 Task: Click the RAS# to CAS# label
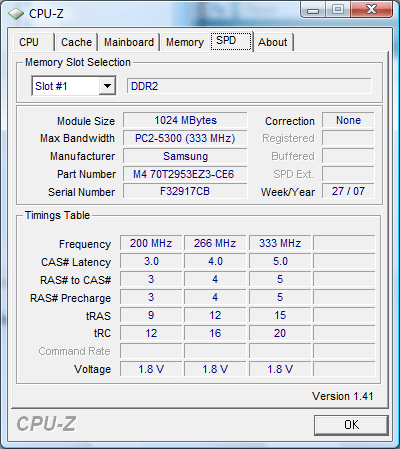(75, 280)
